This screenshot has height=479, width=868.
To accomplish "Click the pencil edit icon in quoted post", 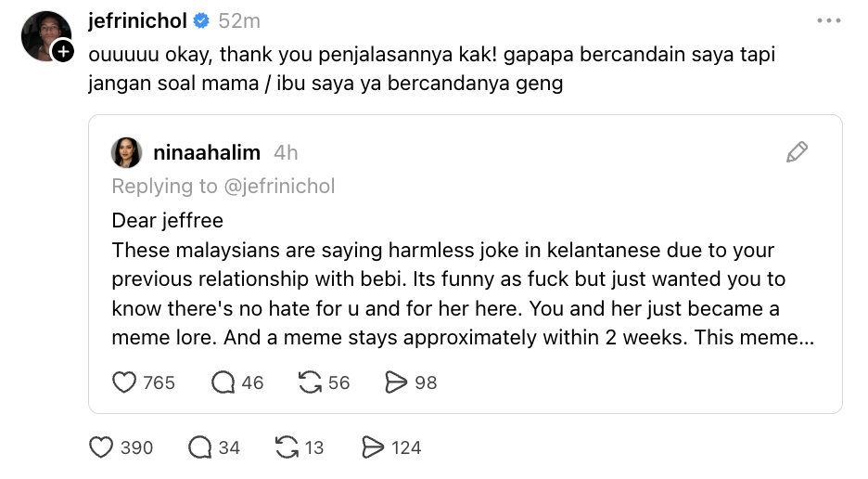I will coord(797,152).
